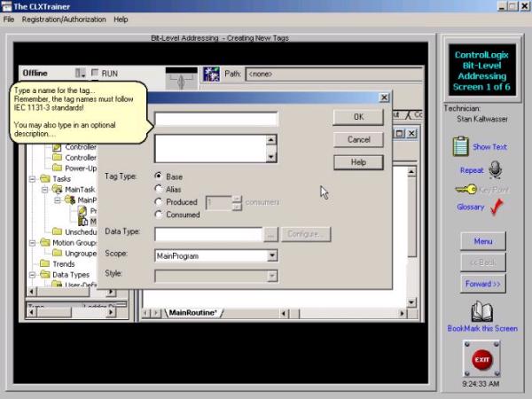Collapse the Data Types tree node

(33, 275)
